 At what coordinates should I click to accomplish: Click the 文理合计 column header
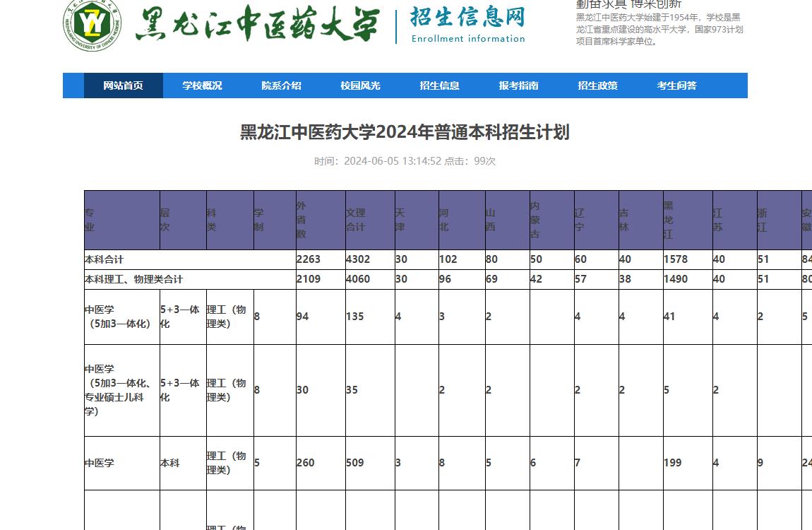point(370,220)
